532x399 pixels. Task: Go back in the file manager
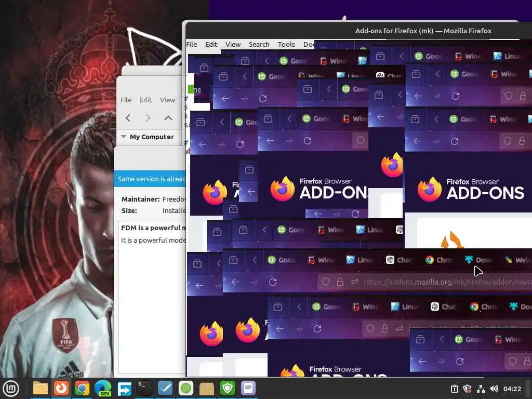128,118
